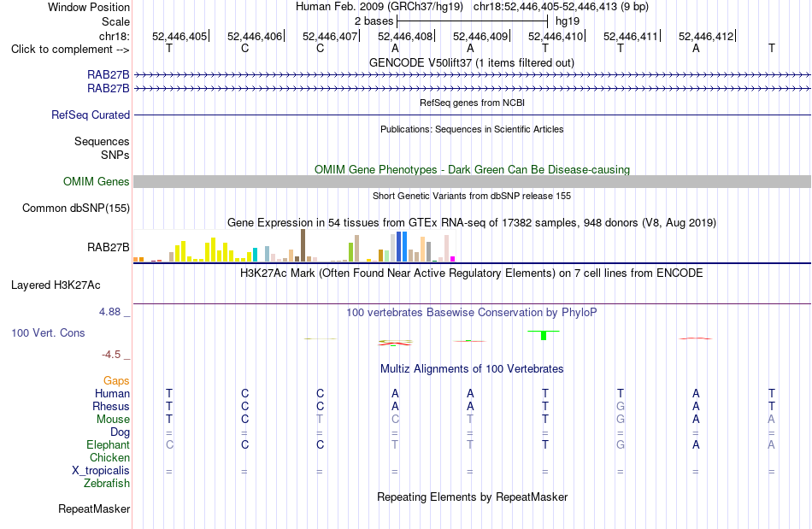Click the G base in the Rhesus row
812x529 pixels.
[621, 406]
